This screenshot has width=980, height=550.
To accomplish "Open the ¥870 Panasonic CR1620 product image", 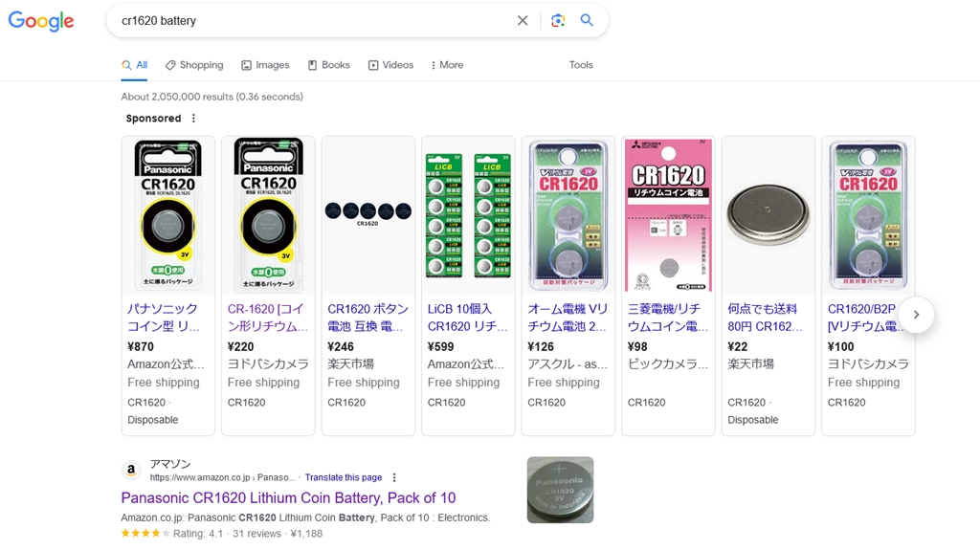I will click(168, 215).
